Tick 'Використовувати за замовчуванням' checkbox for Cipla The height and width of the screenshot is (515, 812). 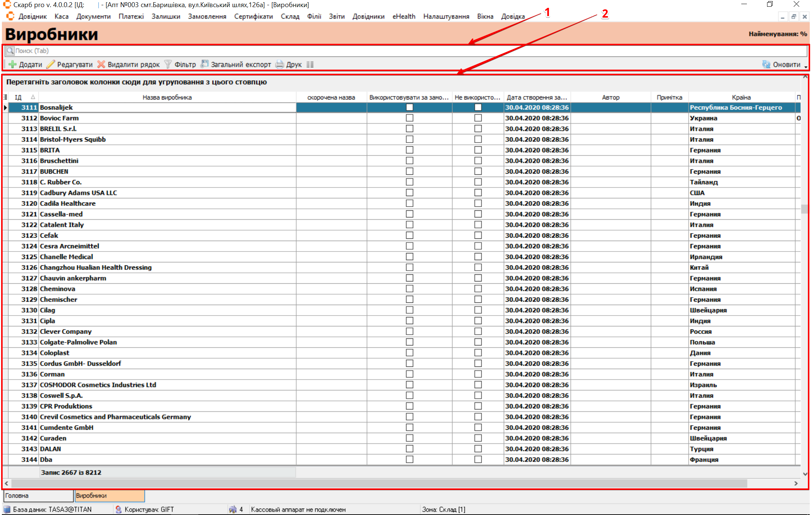[410, 321]
